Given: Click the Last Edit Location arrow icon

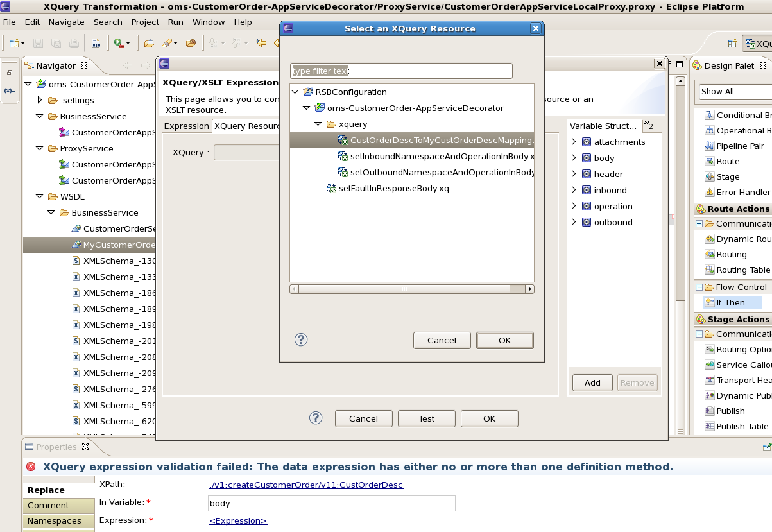Looking at the screenshot, I should coord(261,43).
